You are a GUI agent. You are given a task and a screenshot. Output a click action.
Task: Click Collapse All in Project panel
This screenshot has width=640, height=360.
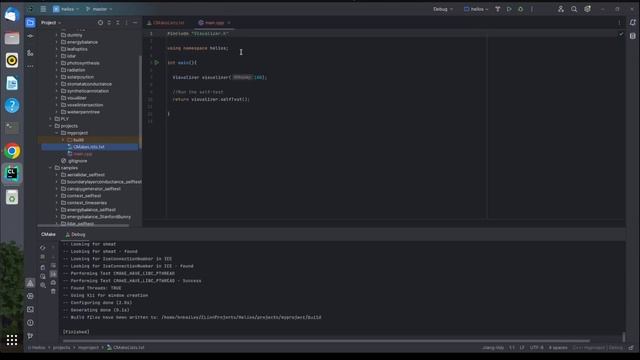(118, 23)
